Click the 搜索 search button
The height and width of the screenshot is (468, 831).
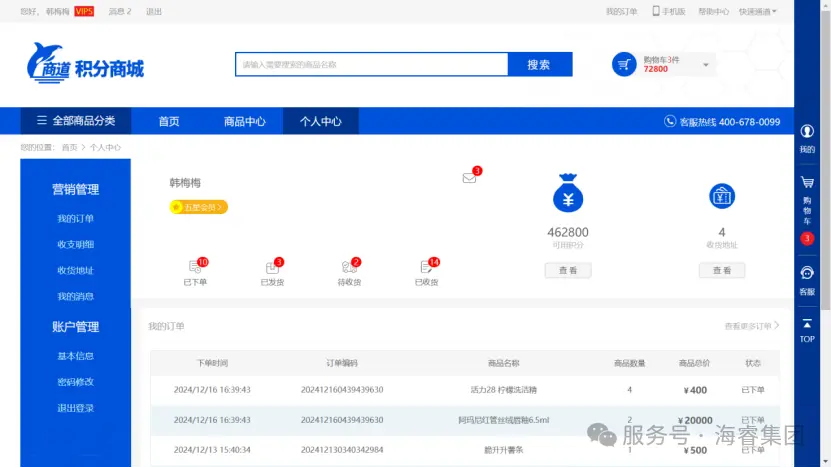coord(539,65)
